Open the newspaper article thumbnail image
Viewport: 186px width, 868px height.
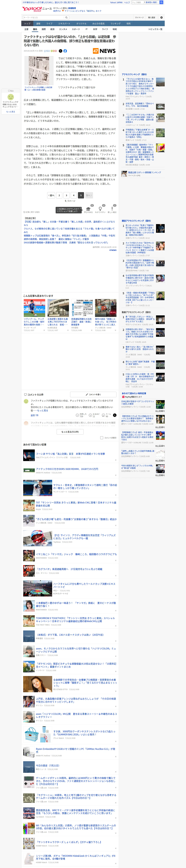[39, 70]
